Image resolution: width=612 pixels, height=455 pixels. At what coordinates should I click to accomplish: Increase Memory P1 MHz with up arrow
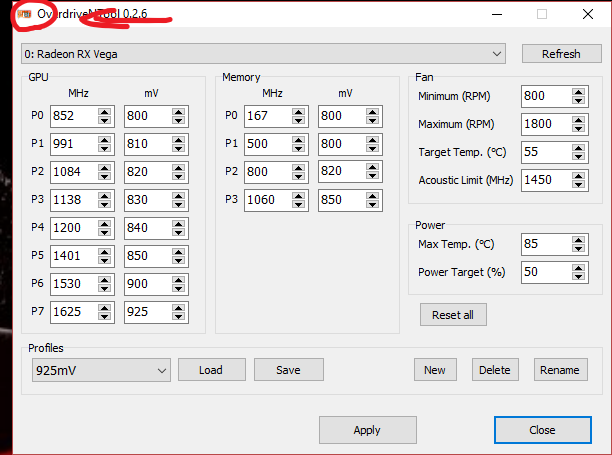(298, 140)
